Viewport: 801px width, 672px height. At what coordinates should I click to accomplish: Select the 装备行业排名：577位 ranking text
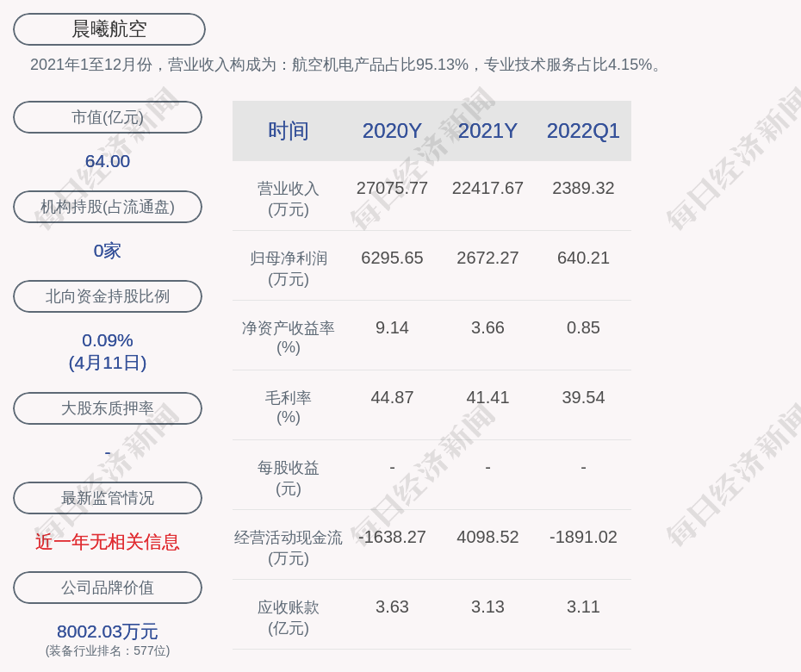[108, 651]
